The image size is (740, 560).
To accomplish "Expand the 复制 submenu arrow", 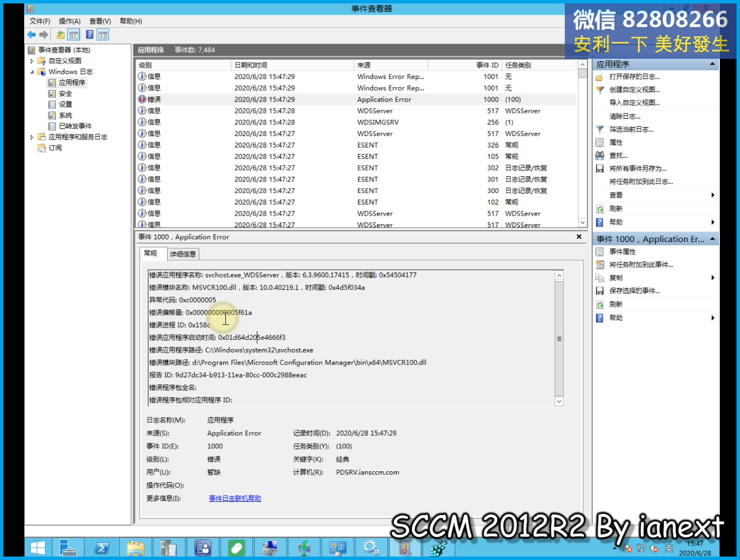I will pos(713,278).
